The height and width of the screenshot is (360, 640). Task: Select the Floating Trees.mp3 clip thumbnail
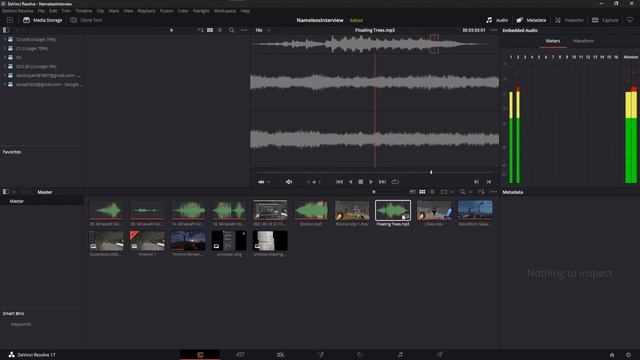[393, 210]
